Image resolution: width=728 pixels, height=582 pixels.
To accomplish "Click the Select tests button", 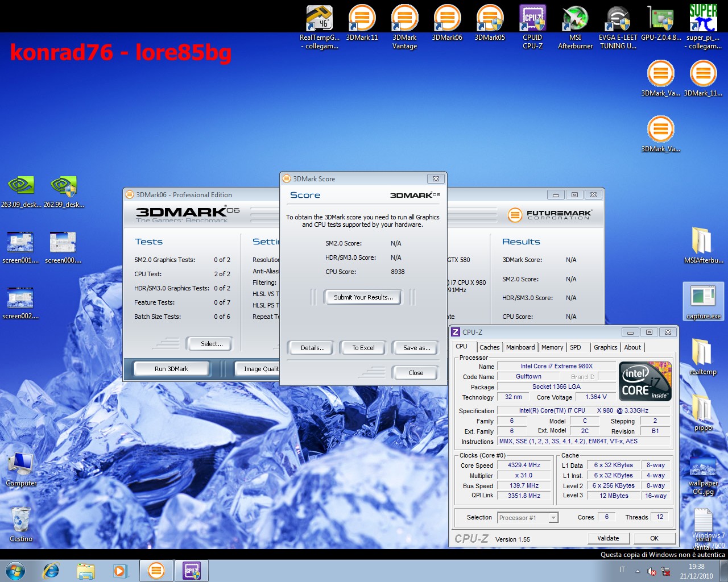I will pyautogui.click(x=211, y=344).
